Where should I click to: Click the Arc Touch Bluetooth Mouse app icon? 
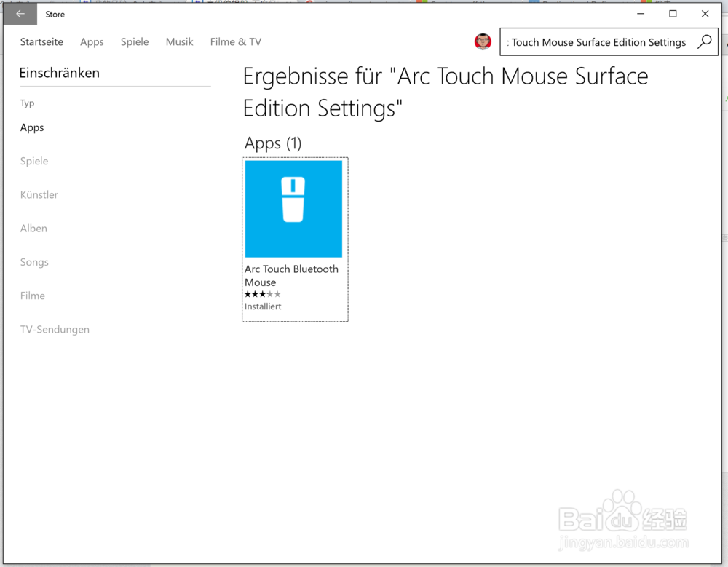294,209
